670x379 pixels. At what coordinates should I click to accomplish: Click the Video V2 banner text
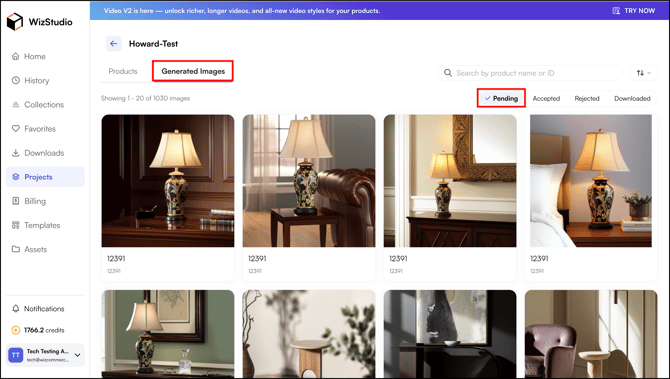pos(242,11)
